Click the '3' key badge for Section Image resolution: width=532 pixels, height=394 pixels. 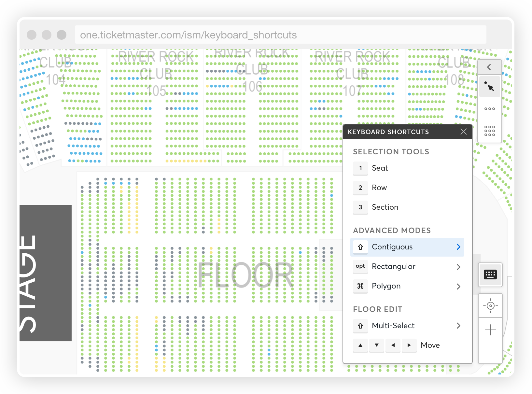[x=360, y=207]
